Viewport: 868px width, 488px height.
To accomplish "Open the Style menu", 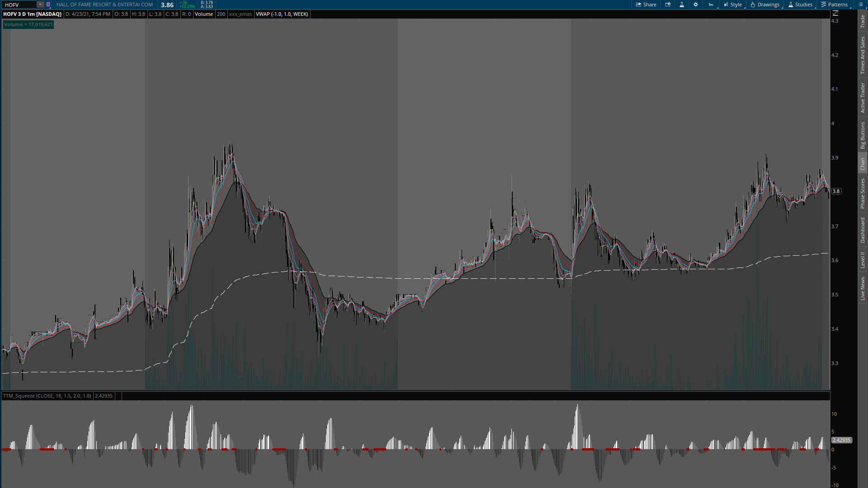I will pyautogui.click(x=733, y=5).
